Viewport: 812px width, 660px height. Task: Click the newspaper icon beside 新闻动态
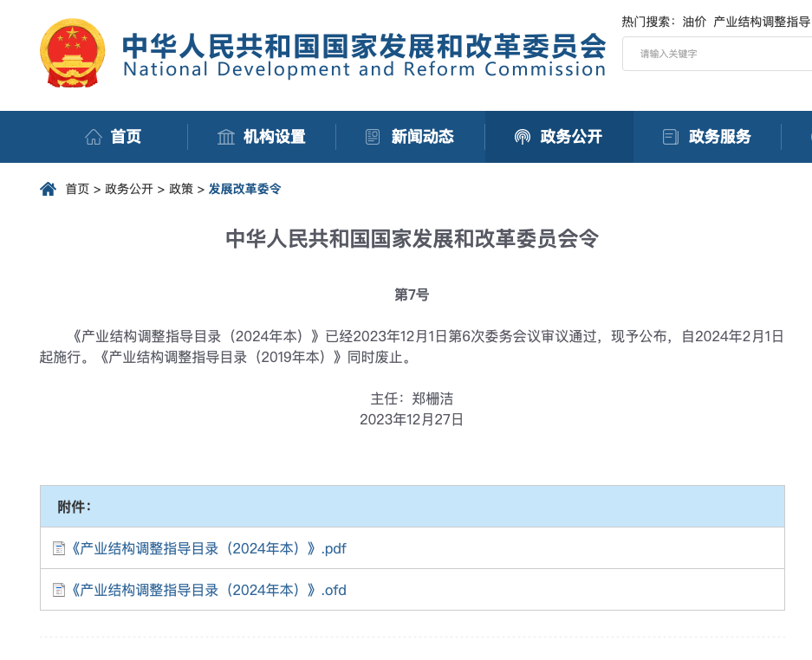click(373, 137)
